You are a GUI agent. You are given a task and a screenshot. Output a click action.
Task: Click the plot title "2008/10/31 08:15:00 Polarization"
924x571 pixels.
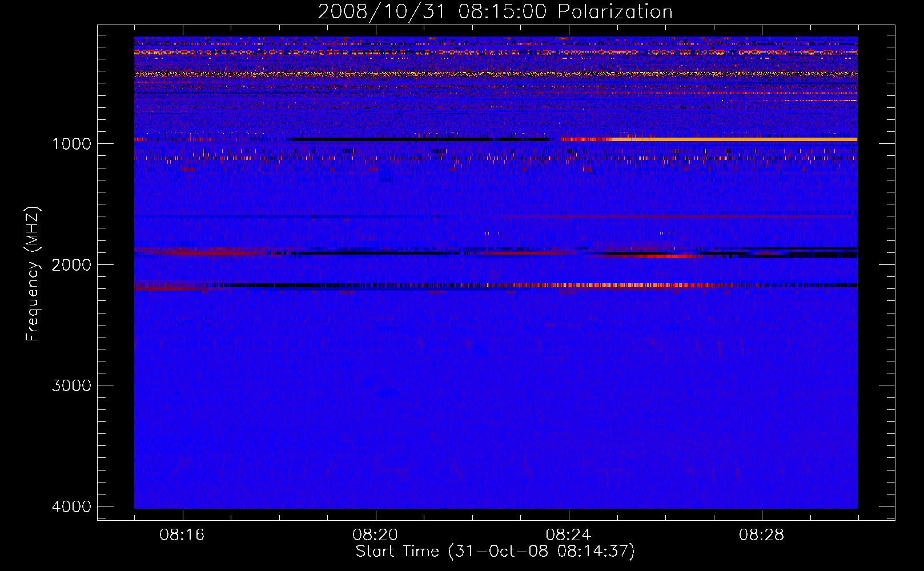click(495, 11)
